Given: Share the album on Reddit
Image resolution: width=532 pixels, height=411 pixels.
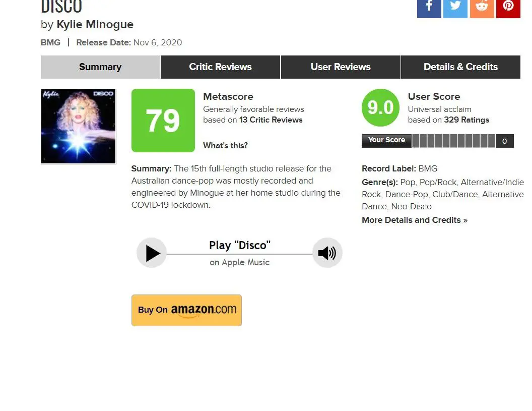Looking at the screenshot, I should click(482, 9).
